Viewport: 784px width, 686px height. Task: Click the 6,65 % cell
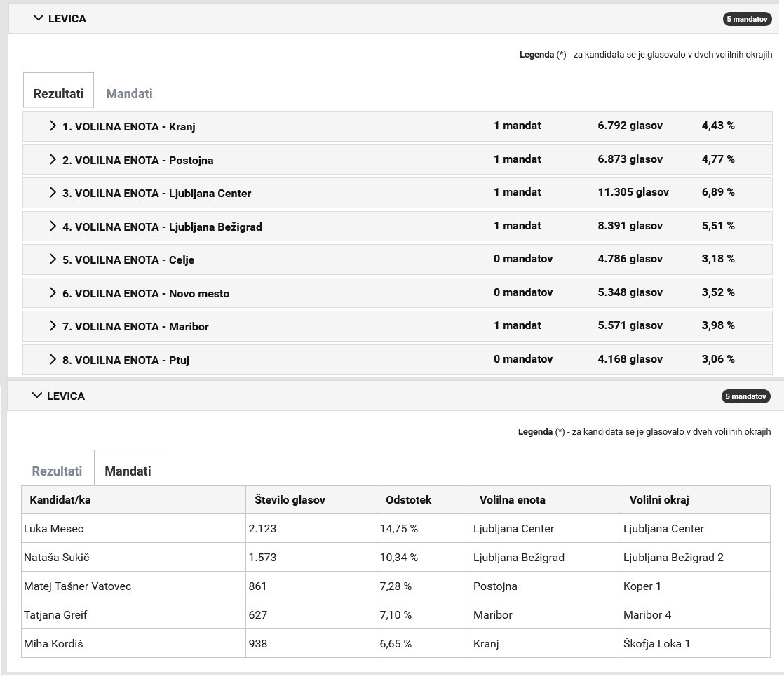424,643
